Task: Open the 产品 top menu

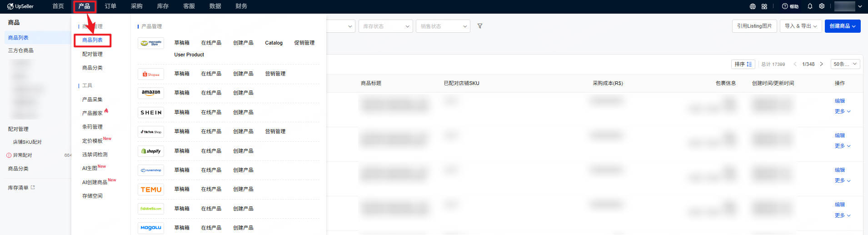Action: point(84,6)
